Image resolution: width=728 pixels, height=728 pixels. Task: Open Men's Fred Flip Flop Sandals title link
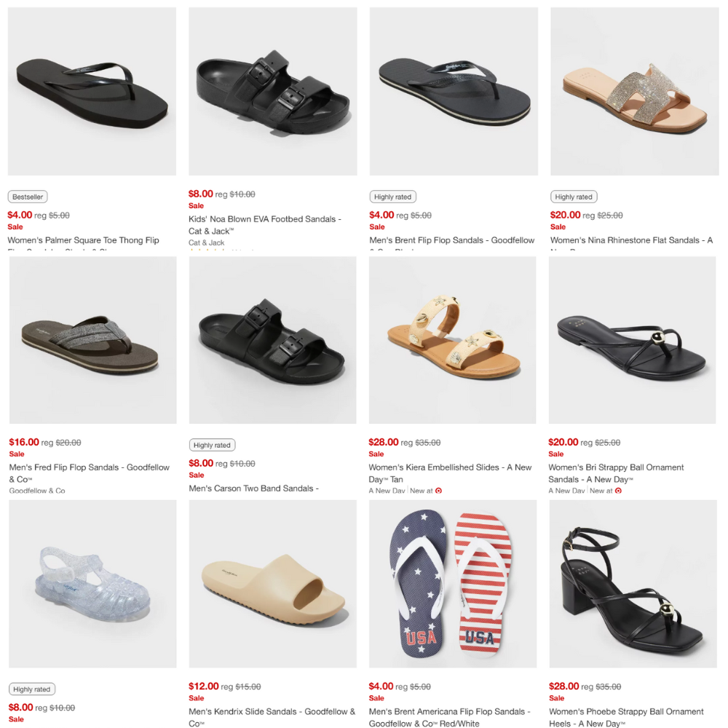pos(89,473)
